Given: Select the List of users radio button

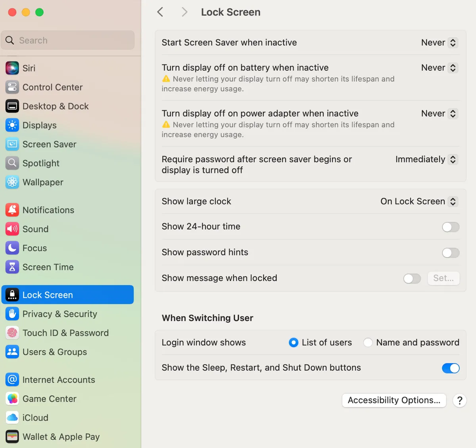Looking at the screenshot, I should (x=294, y=343).
